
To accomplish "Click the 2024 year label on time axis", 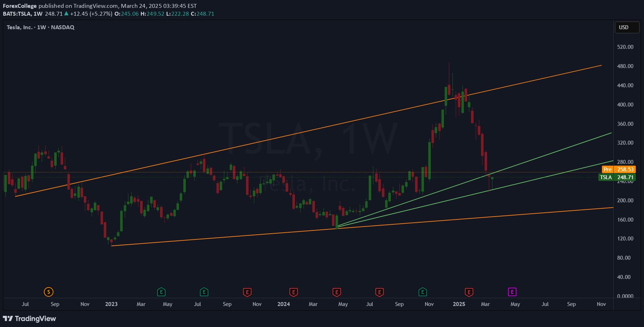I will (x=283, y=304).
